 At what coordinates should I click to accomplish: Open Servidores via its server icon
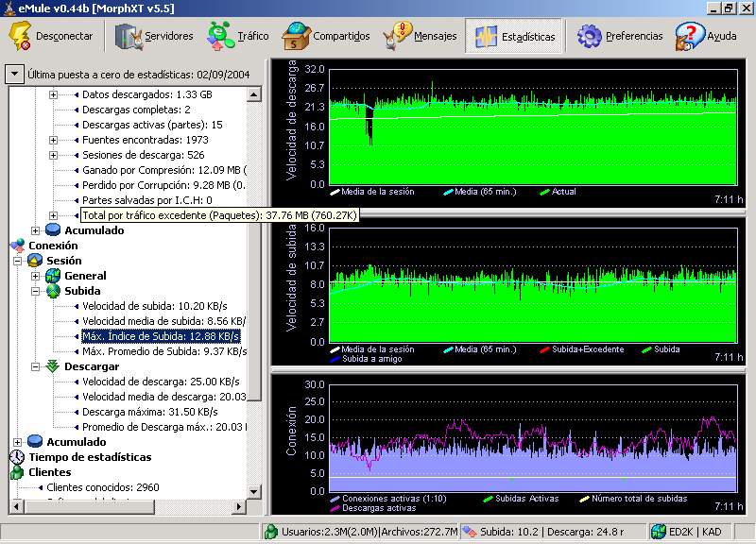(129, 36)
